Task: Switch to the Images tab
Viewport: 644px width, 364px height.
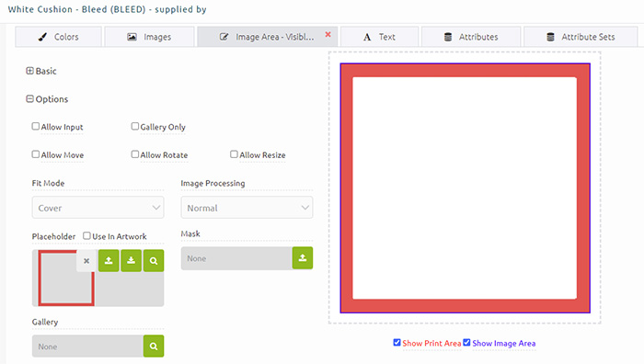Action: click(x=149, y=37)
